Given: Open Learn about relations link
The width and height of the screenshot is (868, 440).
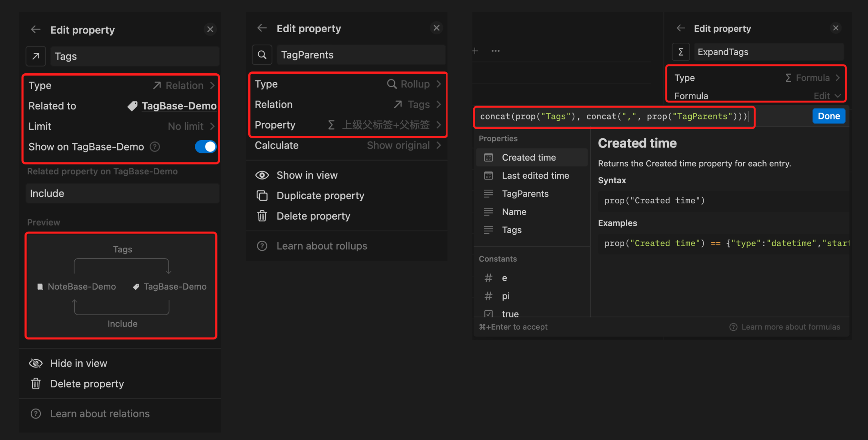Looking at the screenshot, I should 100,414.
